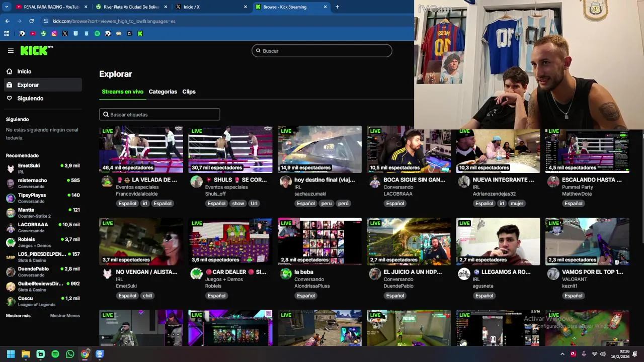Select Coscu in the Recomendado list
The image size is (644, 362).
[x=43, y=301]
